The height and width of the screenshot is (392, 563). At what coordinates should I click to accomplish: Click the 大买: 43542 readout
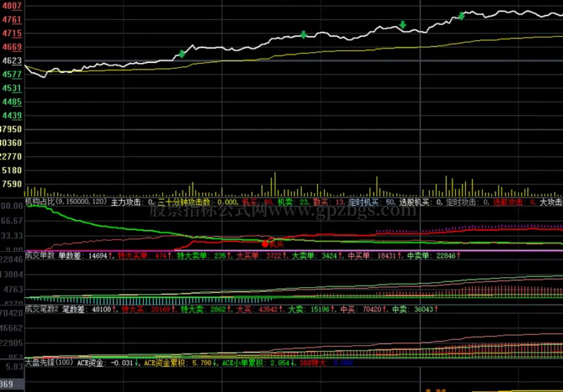260,309
